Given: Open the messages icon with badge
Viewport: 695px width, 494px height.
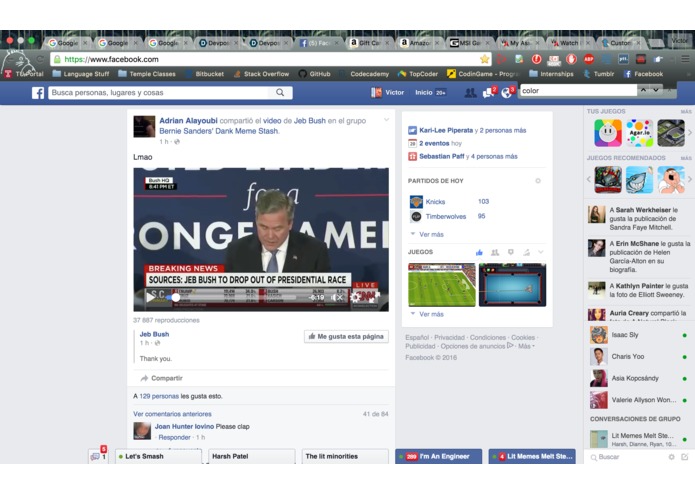Looking at the screenshot, I should (x=488, y=93).
